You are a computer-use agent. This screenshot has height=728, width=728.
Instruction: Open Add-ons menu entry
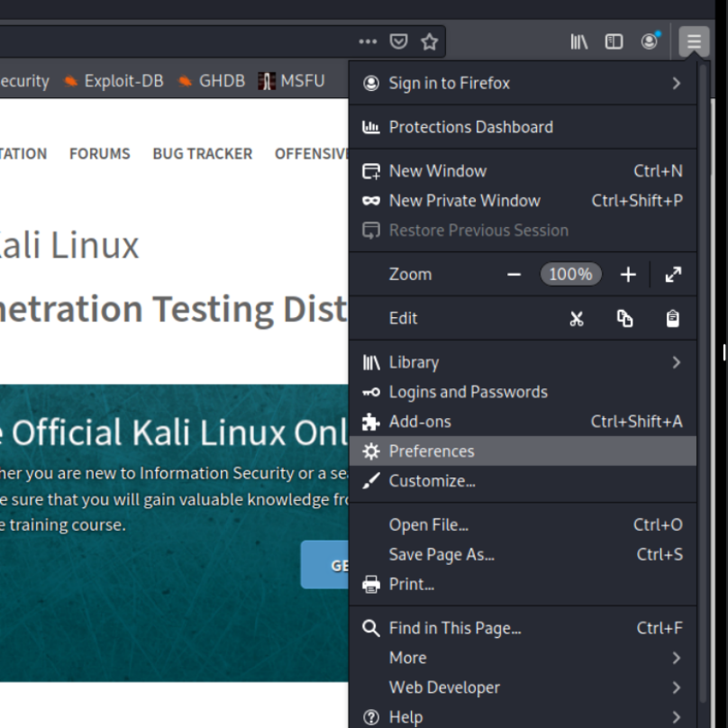click(523, 422)
